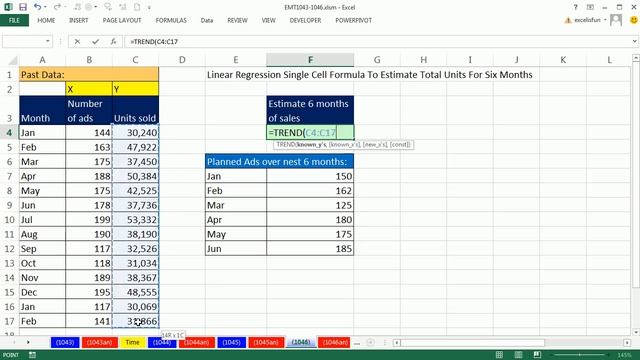Open the excelisfun account dropdown
The width and height of the screenshot is (640, 360).
pos(605,20)
